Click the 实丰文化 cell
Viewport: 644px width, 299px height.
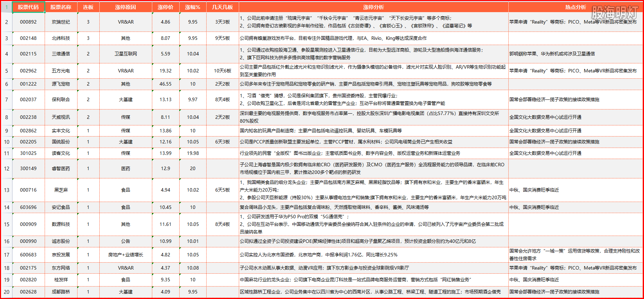pyautogui.click(x=61, y=131)
